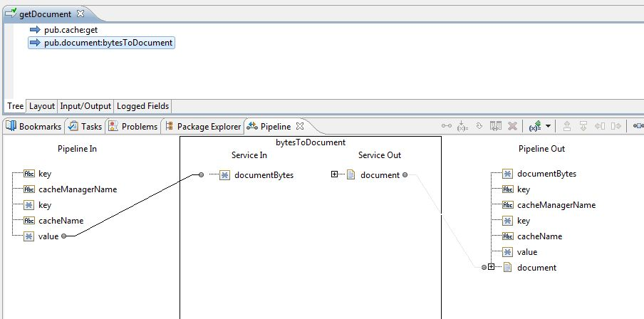Select documentBytes in Pipeline Out

pos(546,174)
